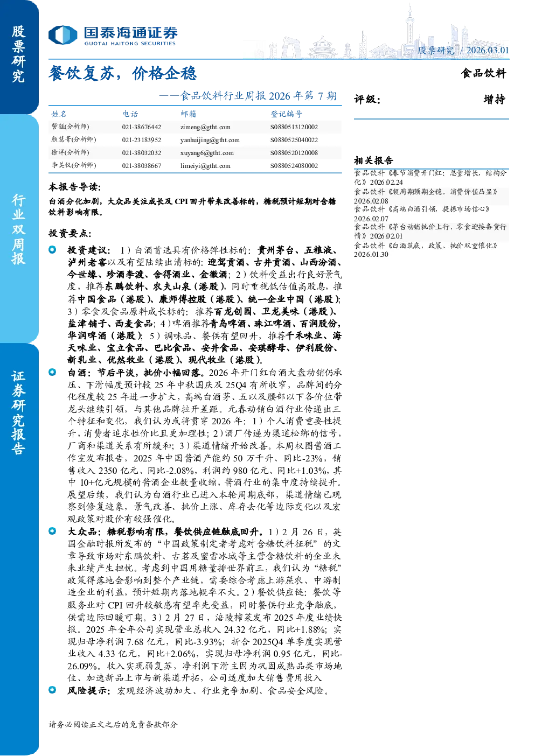
Task: Click the Guotai Haitong Securities logo
Action: (x=113, y=36)
